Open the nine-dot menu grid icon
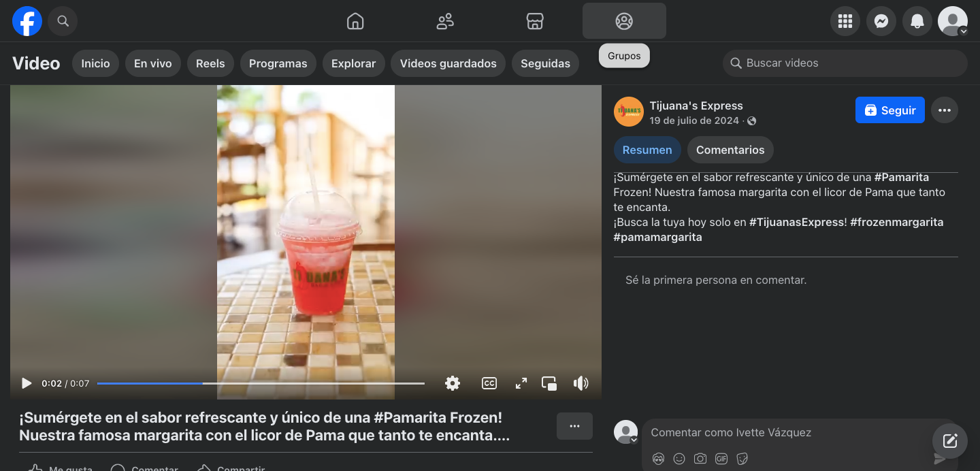 pos(845,21)
